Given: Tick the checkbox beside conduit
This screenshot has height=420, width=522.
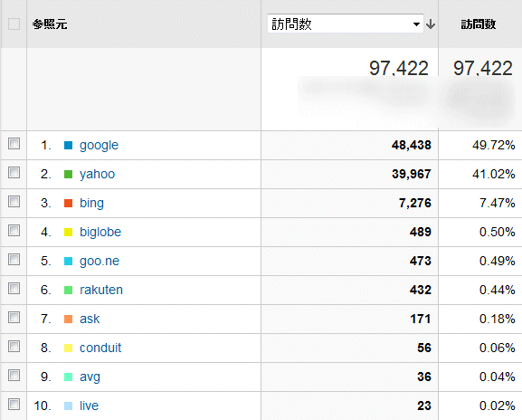Looking at the screenshot, I should [x=14, y=347].
